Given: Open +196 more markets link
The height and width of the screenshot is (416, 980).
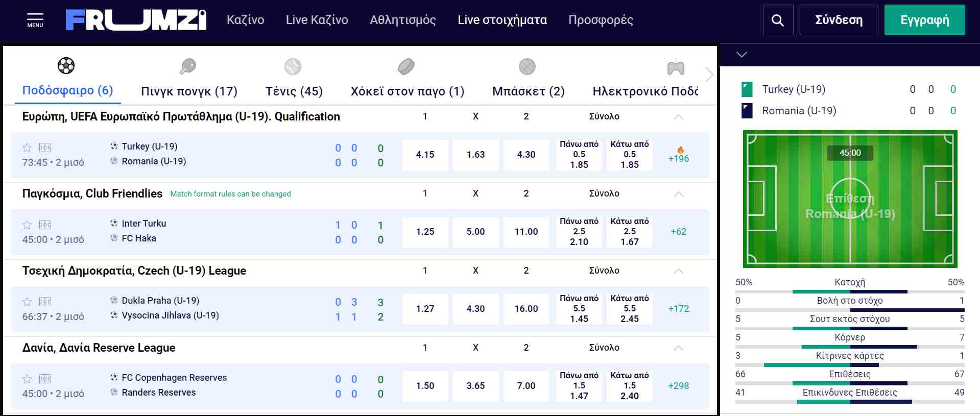Looking at the screenshot, I should click(x=678, y=159).
